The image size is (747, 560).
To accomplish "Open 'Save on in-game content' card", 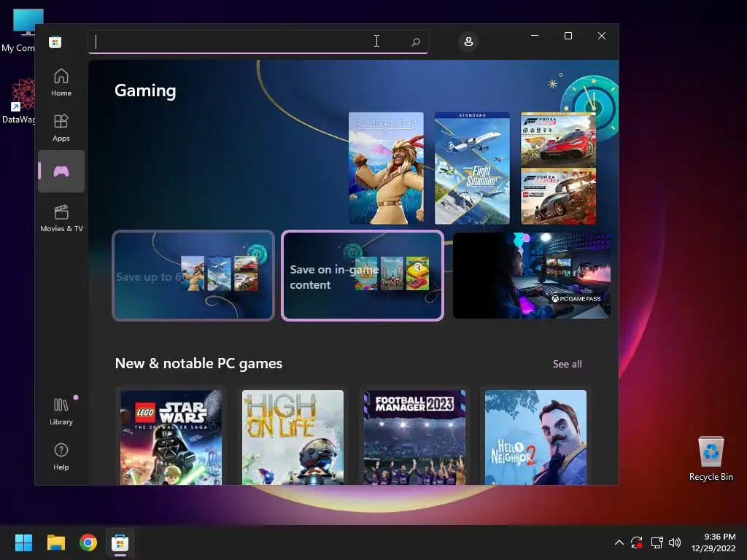I will (x=363, y=275).
